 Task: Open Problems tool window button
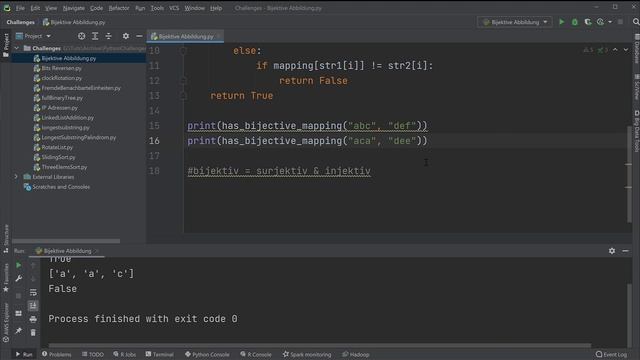coord(56,354)
